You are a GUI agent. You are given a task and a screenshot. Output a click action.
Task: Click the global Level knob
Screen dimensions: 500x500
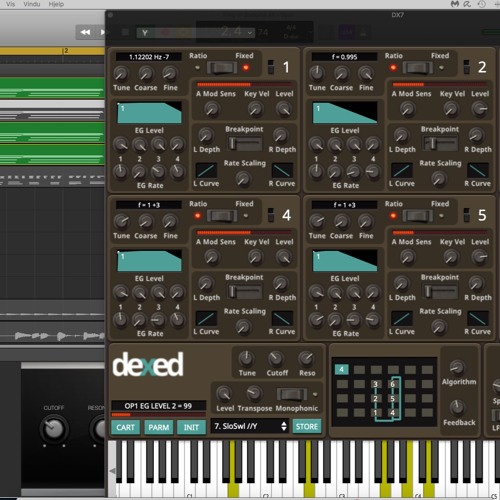(x=224, y=393)
